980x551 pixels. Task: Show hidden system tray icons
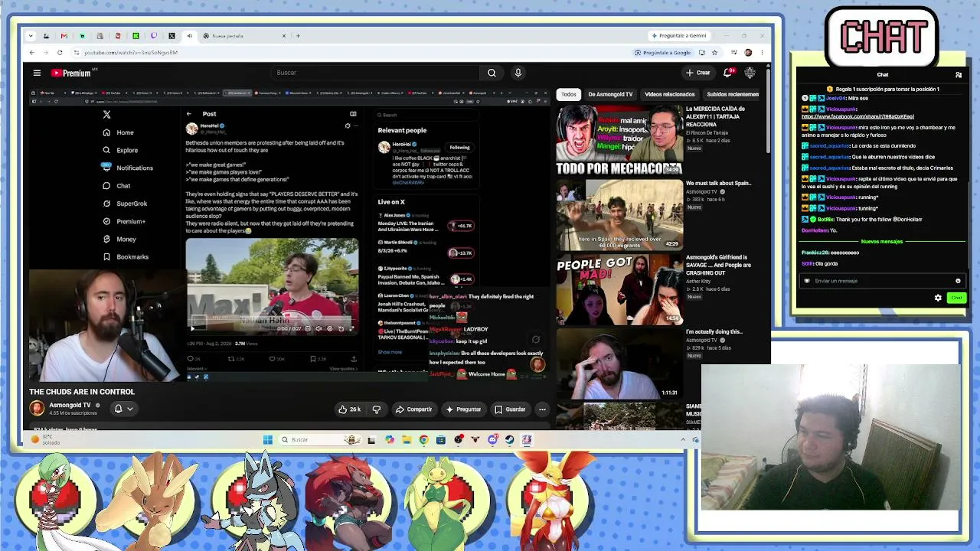683,440
